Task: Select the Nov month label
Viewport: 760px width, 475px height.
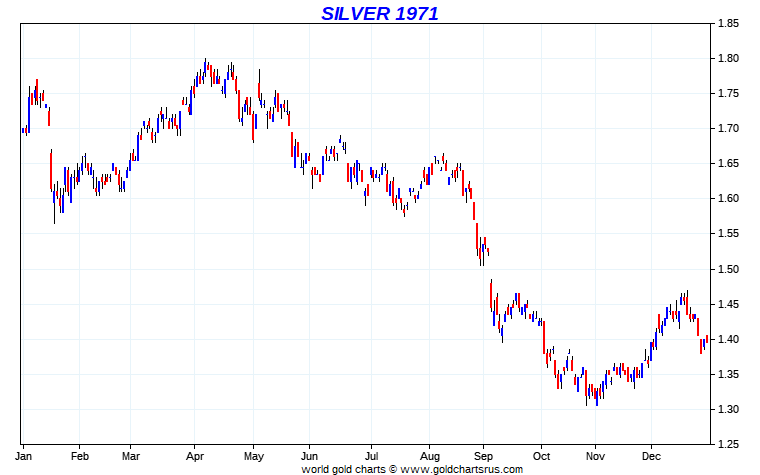Action: tap(595, 456)
